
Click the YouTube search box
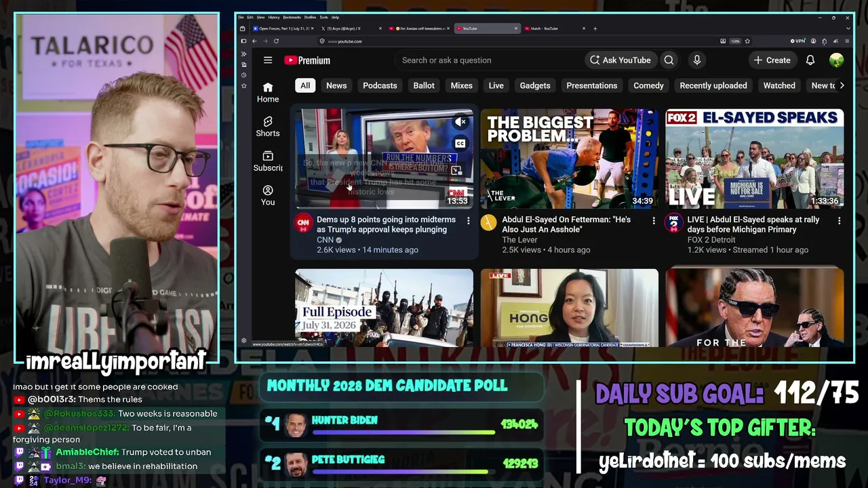pos(488,60)
